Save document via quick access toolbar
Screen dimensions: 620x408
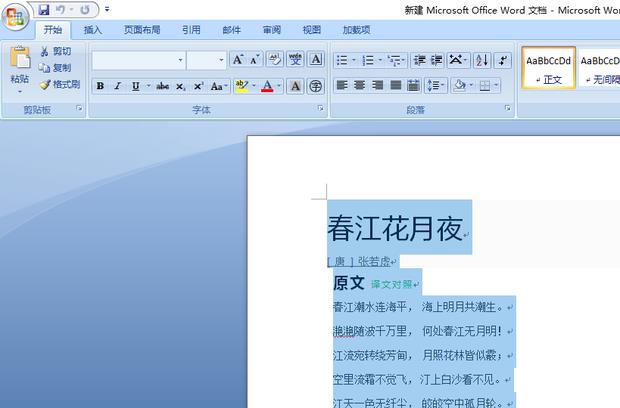coord(44,9)
